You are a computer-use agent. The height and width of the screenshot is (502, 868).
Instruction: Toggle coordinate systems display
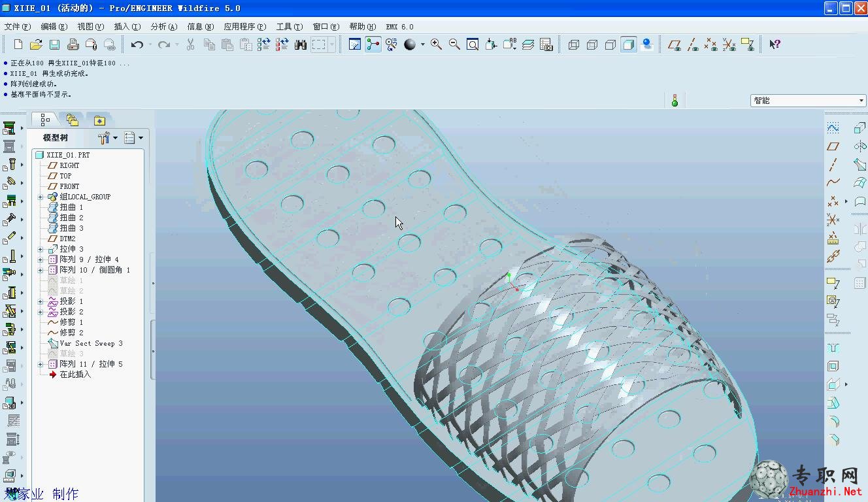pos(729,44)
